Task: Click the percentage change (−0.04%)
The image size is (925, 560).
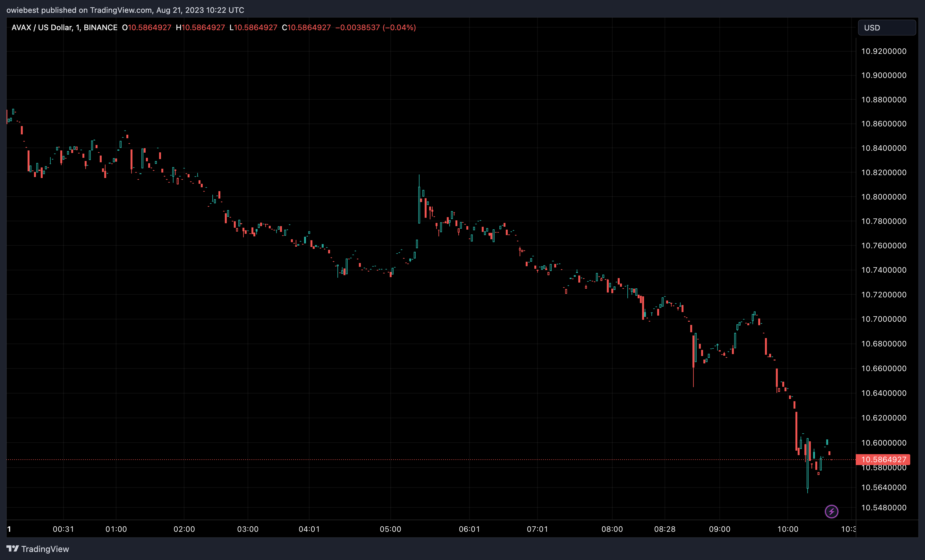Action: click(399, 27)
